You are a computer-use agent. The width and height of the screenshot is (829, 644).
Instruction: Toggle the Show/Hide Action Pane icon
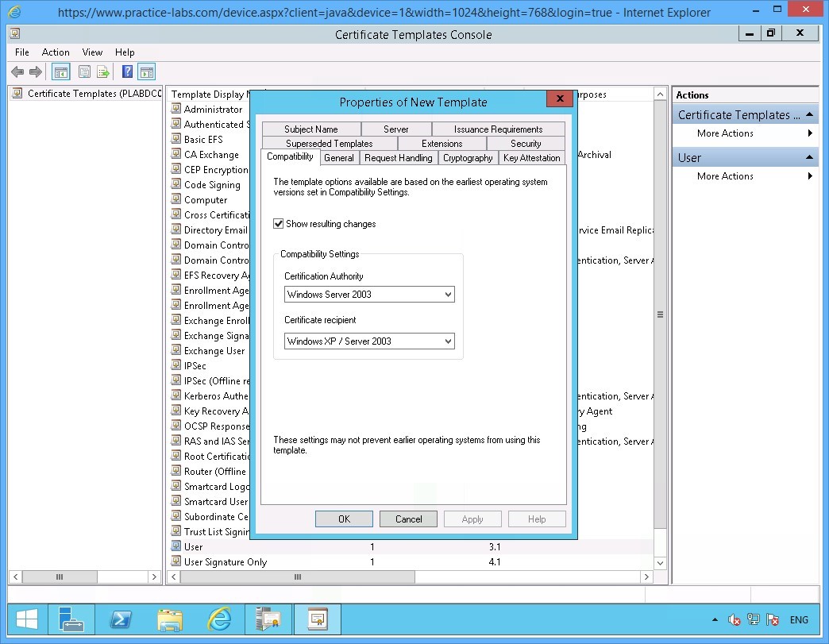coord(147,71)
